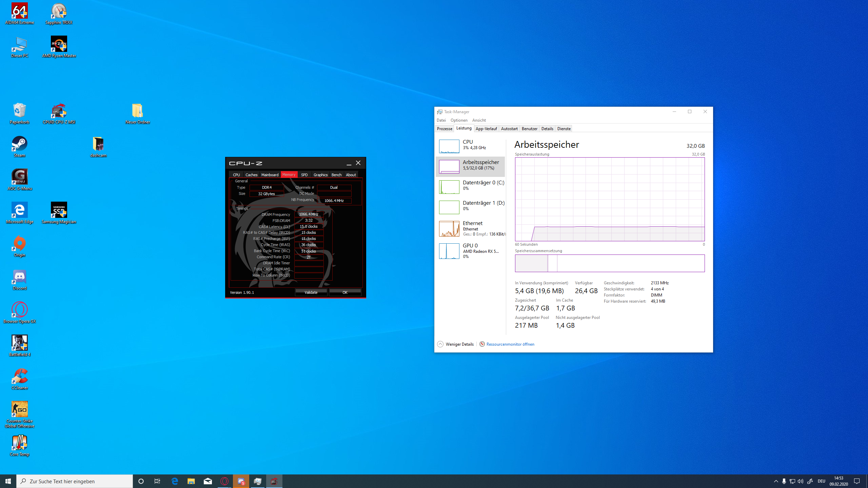Open the Ansicht menu in Task-Manager

[x=479, y=120]
